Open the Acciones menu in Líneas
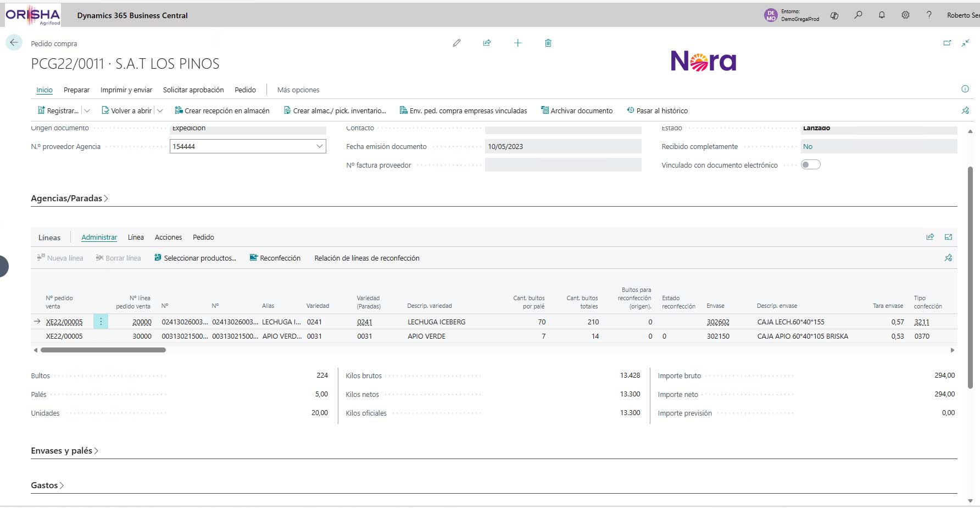The image size is (980, 508). point(168,237)
